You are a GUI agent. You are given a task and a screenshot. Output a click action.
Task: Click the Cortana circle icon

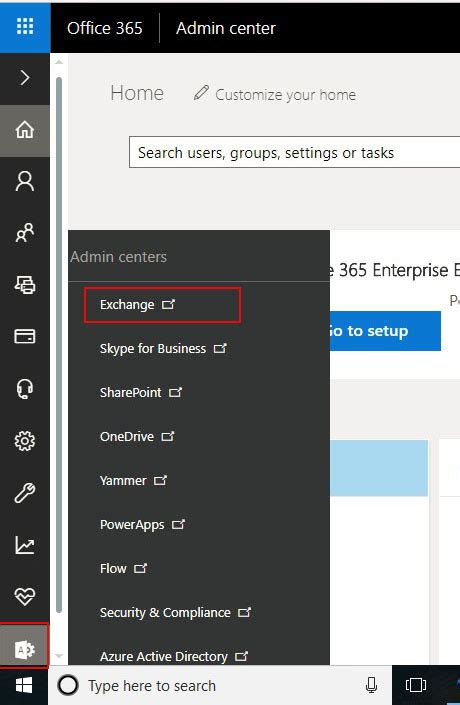tap(68, 686)
